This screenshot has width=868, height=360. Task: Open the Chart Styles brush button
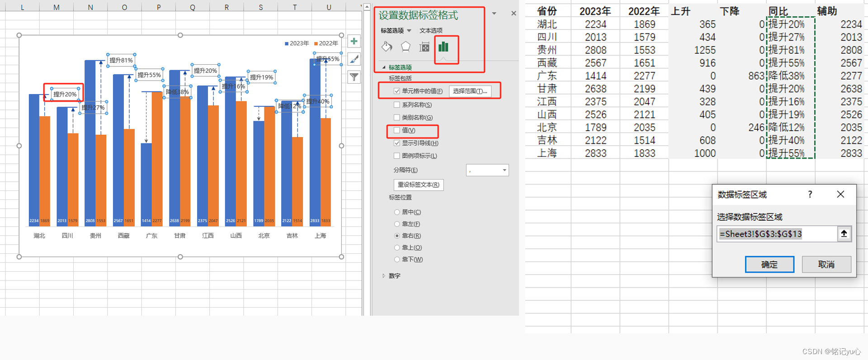coord(354,59)
